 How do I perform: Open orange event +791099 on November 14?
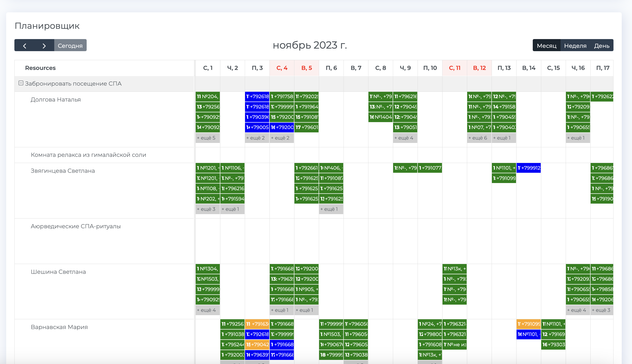[x=529, y=324]
